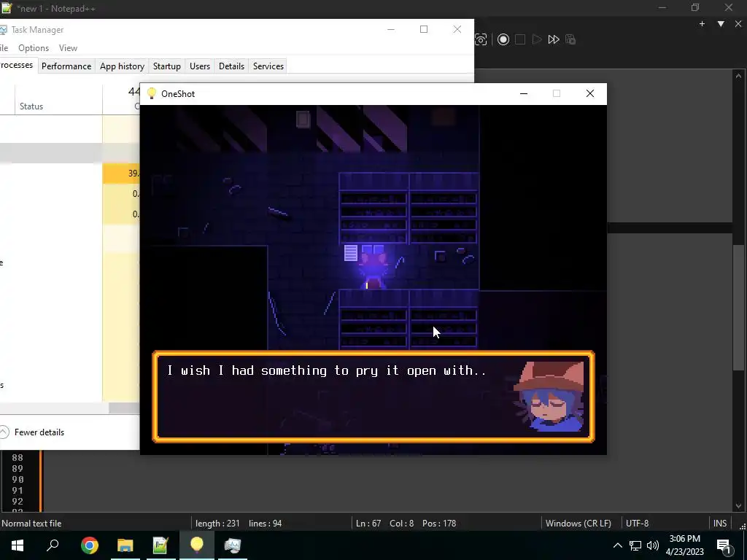Click the Notepad++ stop recording macro icon
This screenshot has height=560, width=747.
[520, 39]
